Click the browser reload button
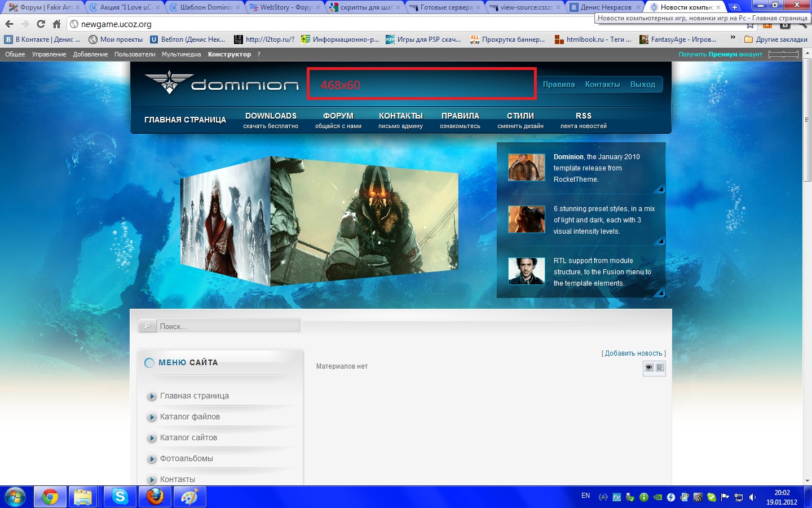This screenshot has width=812, height=508. pyautogui.click(x=41, y=24)
